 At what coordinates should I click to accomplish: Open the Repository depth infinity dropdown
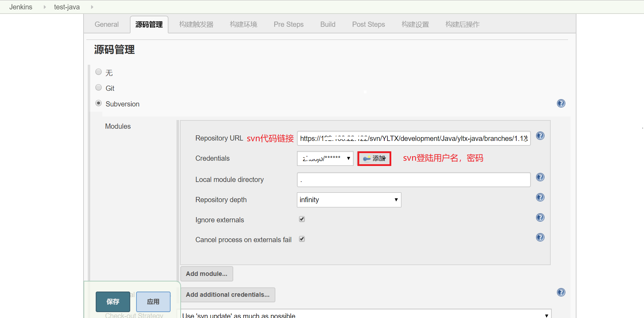tap(349, 200)
